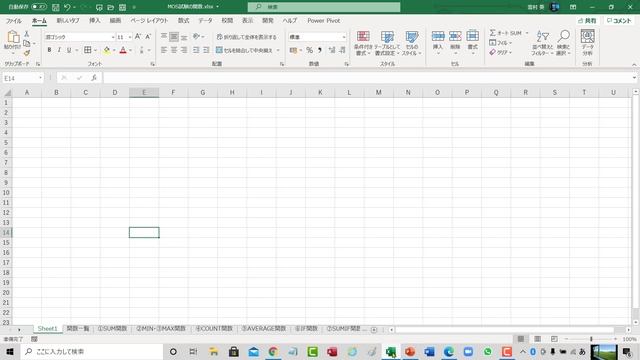
Task: Open Conditional Formatting
Action: pyautogui.click(x=363, y=43)
